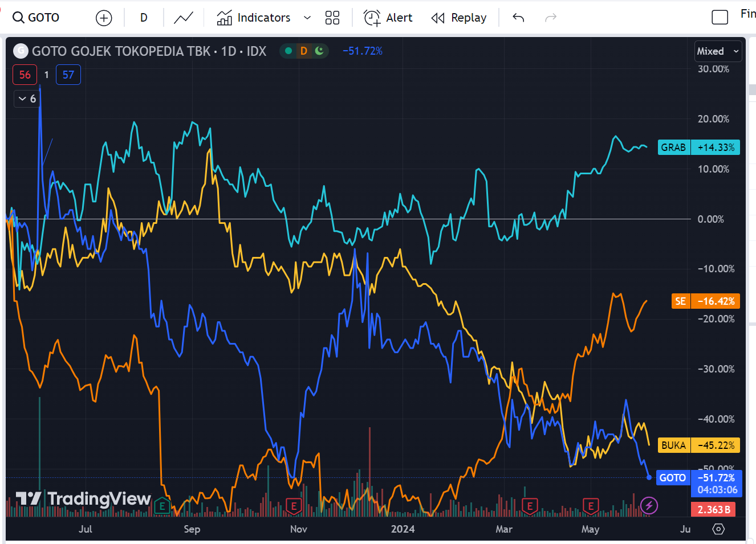The width and height of the screenshot is (756, 544).
Task: Create a new Alert
Action: pyautogui.click(x=388, y=18)
